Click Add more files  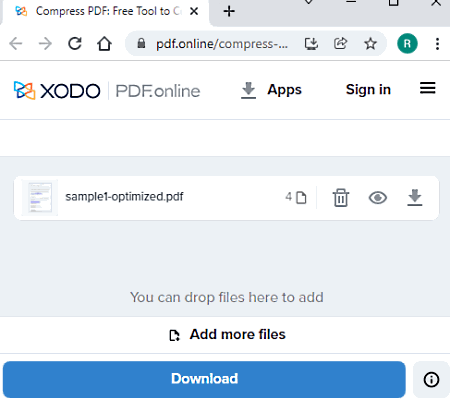tap(227, 334)
